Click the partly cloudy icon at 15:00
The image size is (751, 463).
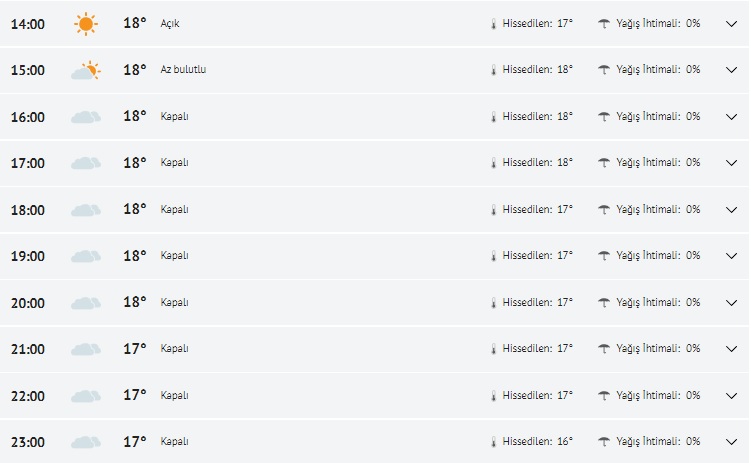[86, 70]
